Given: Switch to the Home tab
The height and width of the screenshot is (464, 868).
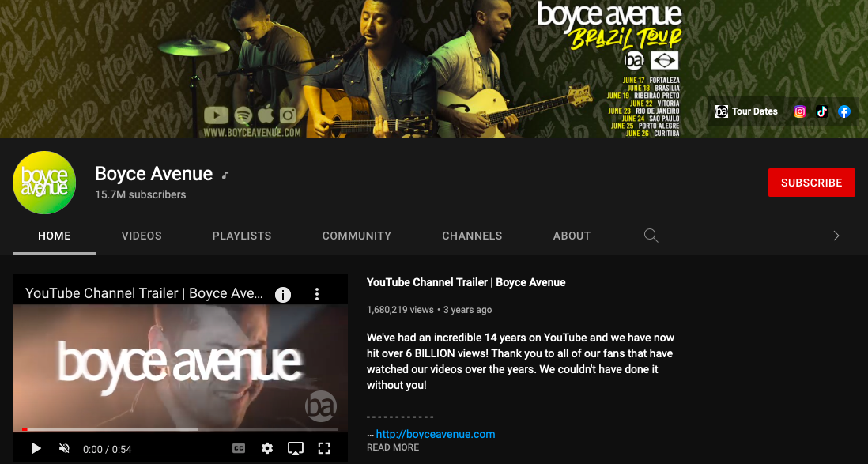Looking at the screenshot, I should click(x=55, y=236).
